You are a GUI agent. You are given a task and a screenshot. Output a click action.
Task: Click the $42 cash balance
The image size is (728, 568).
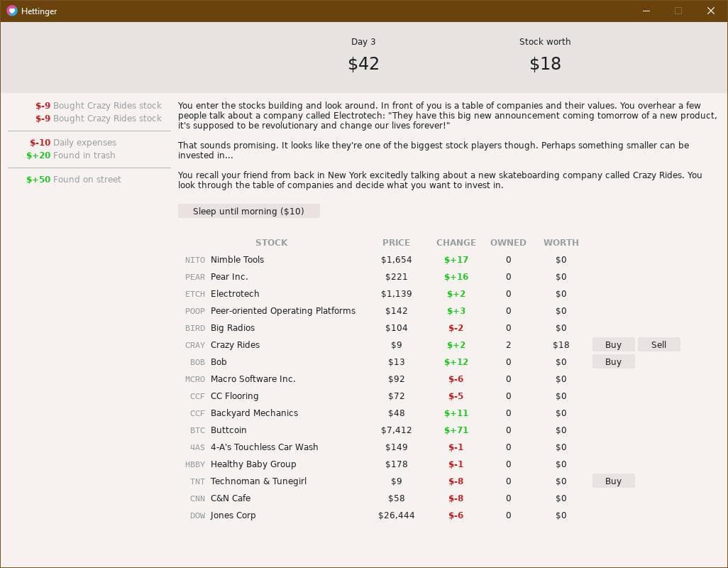point(363,64)
